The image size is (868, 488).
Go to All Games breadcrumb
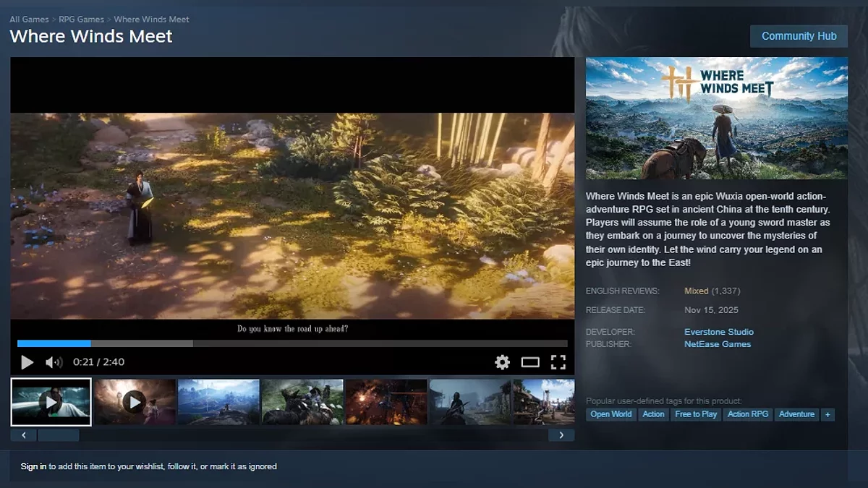point(29,20)
